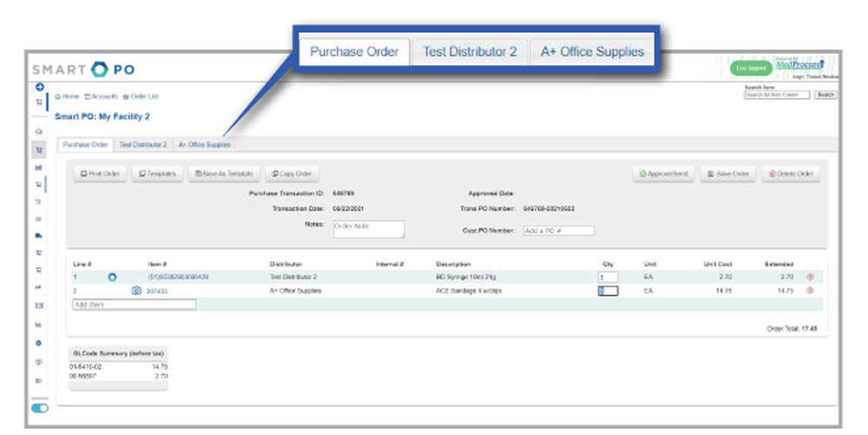This screenshot has width=868, height=435.
Task: Click the Print Order button
Action: pos(100,174)
